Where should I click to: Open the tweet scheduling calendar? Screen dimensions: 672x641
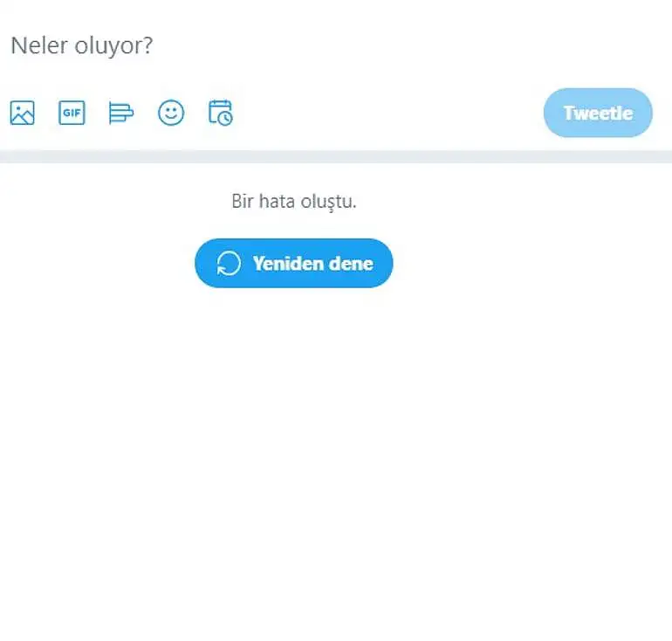[x=220, y=113]
